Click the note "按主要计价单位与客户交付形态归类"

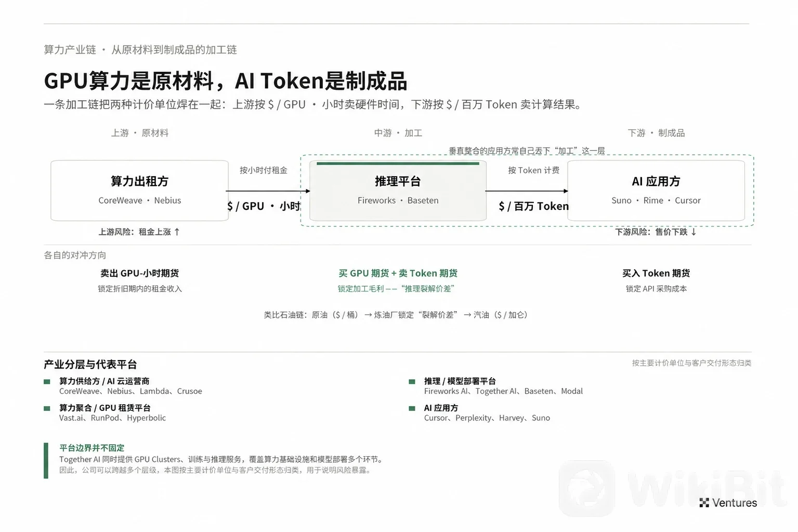tap(692, 363)
